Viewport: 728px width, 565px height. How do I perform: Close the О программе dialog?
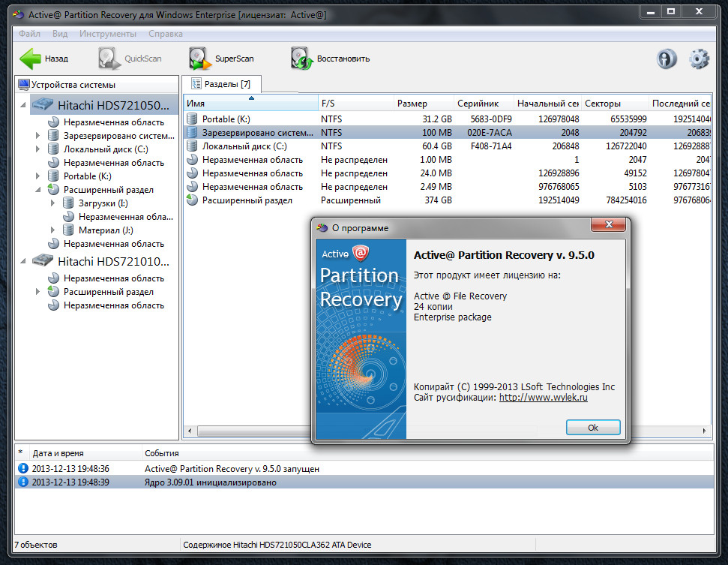click(x=609, y=225)
